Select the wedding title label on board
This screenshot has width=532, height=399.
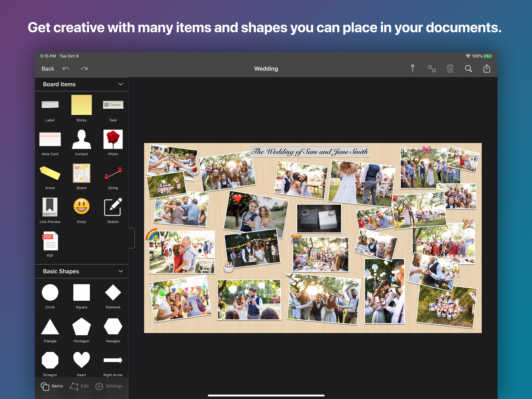pos(309,152)
